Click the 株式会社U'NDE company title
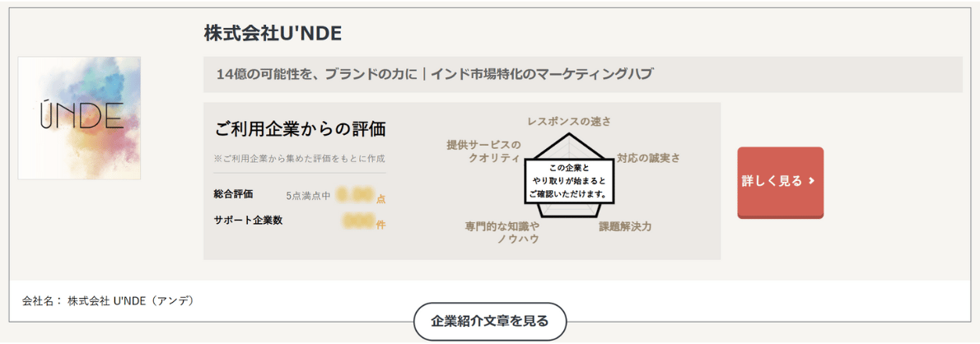This screenshot has height=344, width=980. click(273, 34)
